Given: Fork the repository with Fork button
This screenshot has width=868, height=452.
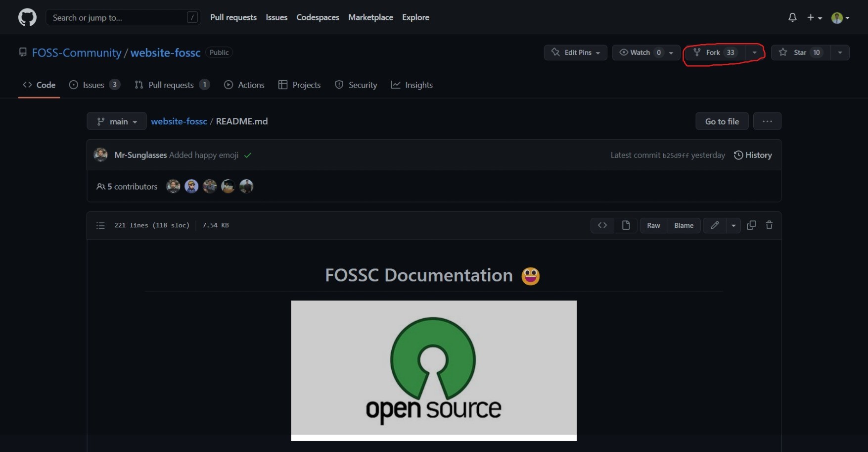Looking at the screenshot, I should pos(715,52).
